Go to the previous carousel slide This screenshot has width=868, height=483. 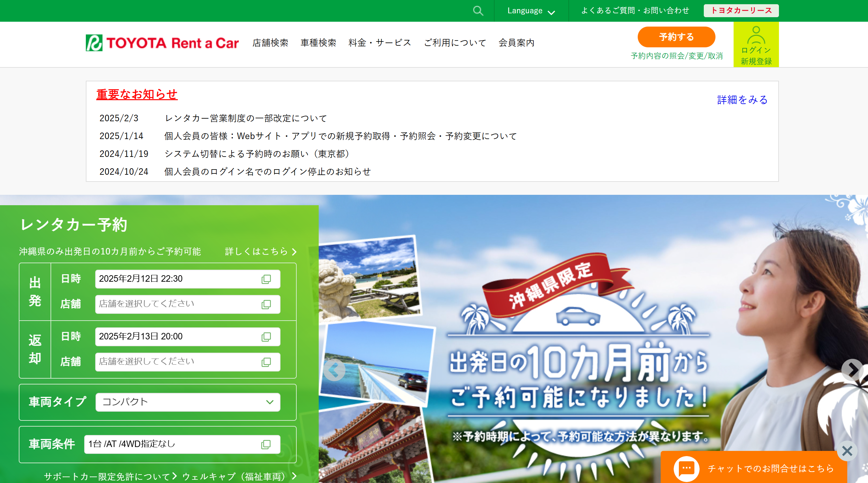[x=334, y=370]
